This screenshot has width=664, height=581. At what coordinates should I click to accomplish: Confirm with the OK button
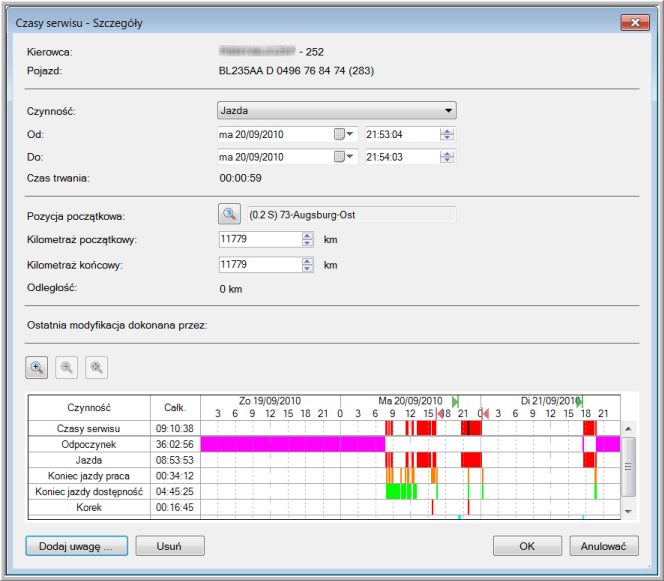click(x=527, y=546)
